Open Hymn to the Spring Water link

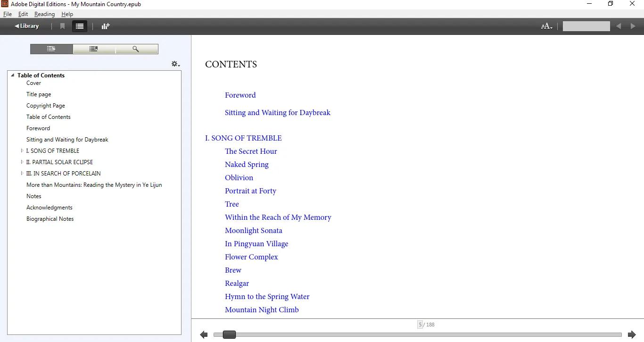click(267, 297)
